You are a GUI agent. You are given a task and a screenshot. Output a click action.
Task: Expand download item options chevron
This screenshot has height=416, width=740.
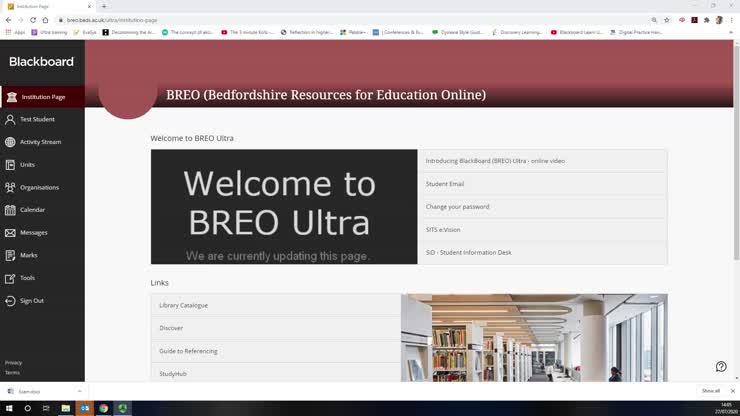point(79,391)
